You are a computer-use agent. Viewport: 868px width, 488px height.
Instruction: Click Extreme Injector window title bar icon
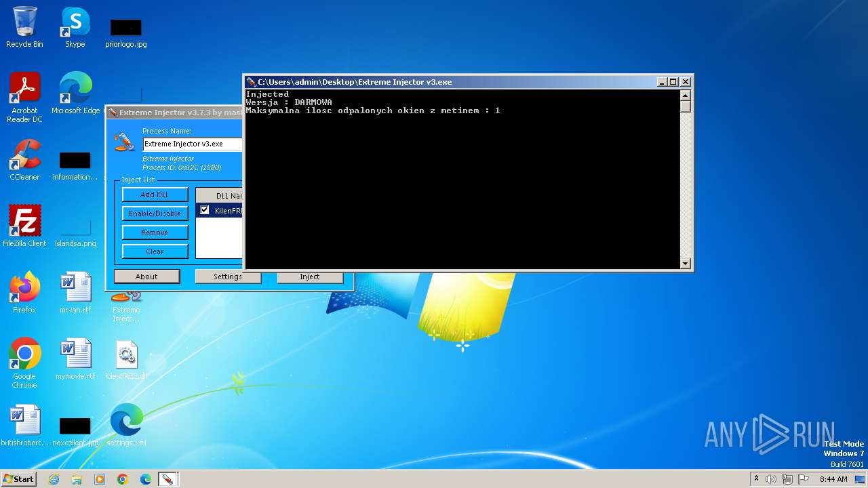[113, 113]
